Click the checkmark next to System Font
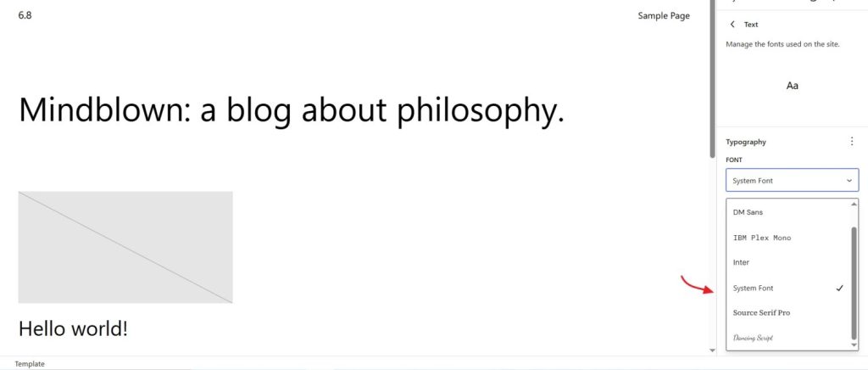Image resolution: width=868 pixels, height=370 pixels. coord(839,289)
